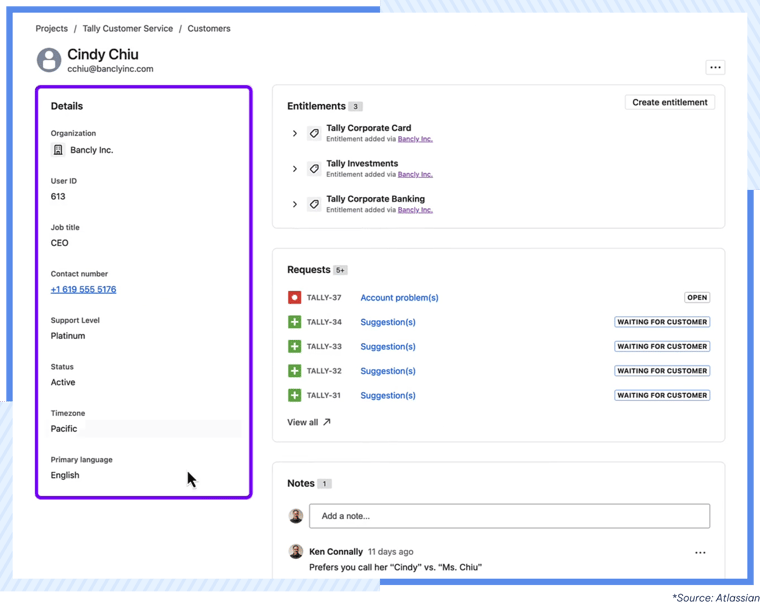
Task: Click the Notes count badge 1
Action: pos(324,484)
